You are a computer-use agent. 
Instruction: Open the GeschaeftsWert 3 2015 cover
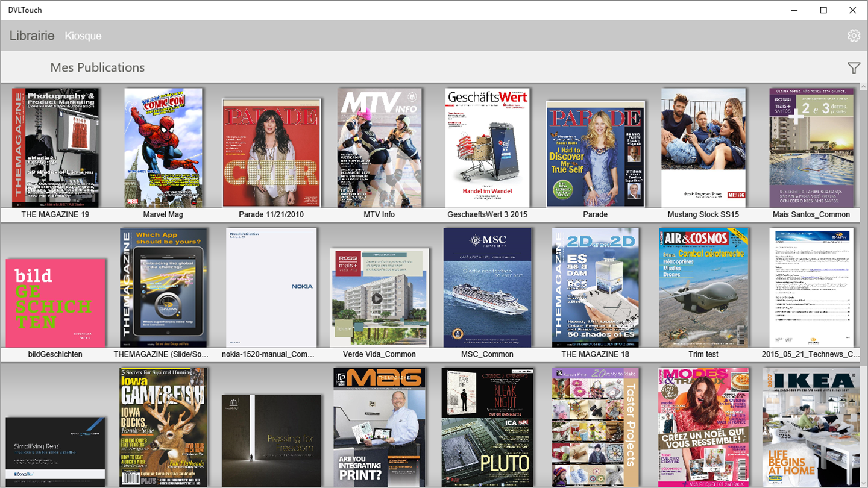coord(487,148)
